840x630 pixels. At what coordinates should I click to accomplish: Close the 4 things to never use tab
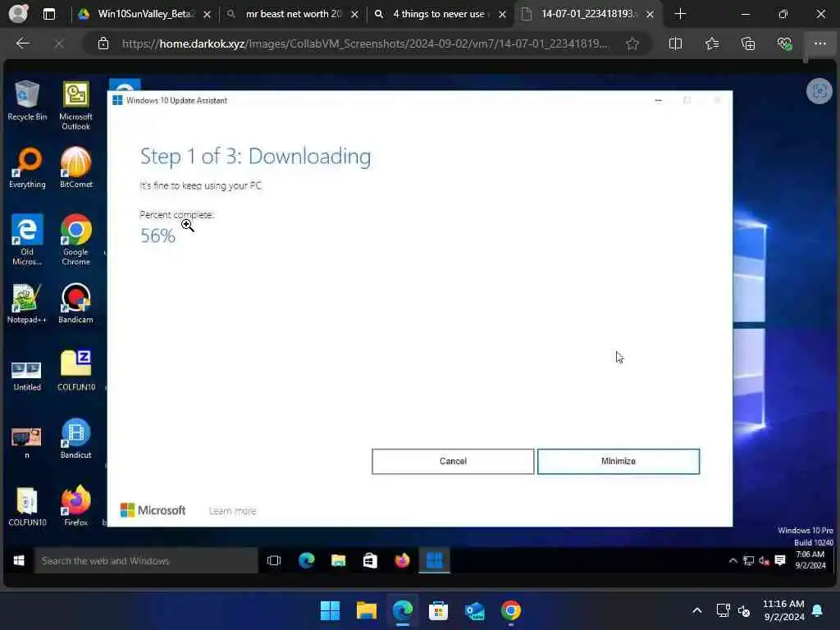pos(502,15)
